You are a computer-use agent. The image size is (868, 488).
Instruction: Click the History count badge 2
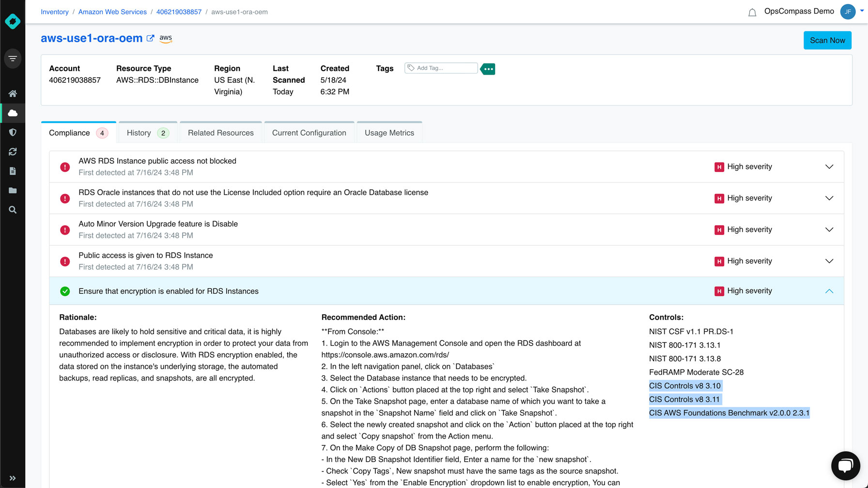pos(163,133)
